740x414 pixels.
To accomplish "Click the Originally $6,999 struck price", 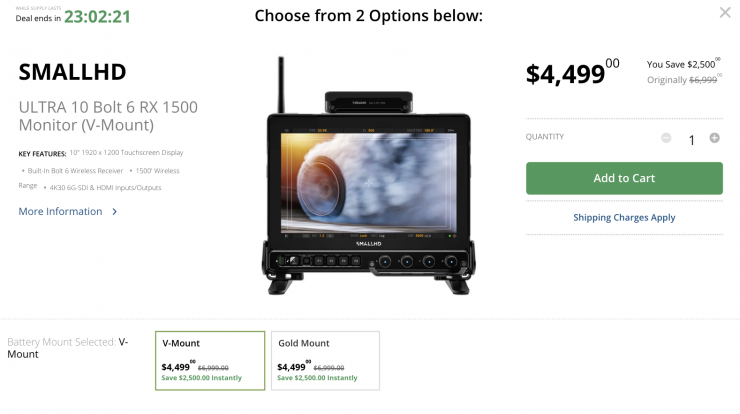I will coord(684,79).
